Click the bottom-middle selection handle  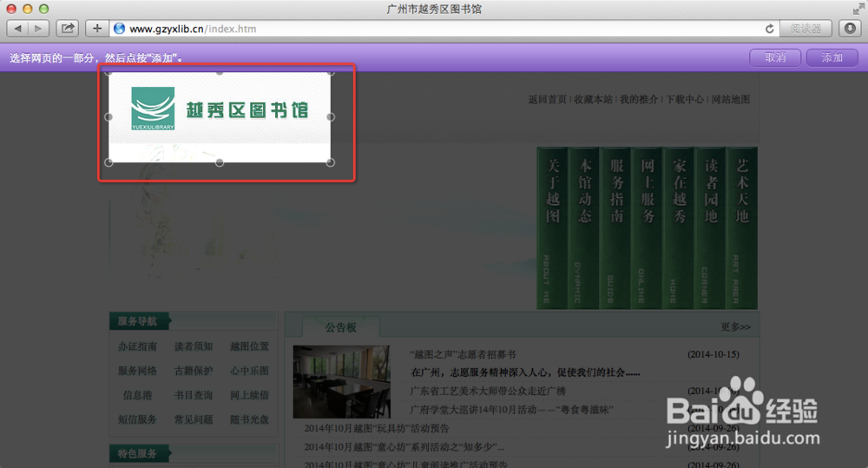[220, 162]
